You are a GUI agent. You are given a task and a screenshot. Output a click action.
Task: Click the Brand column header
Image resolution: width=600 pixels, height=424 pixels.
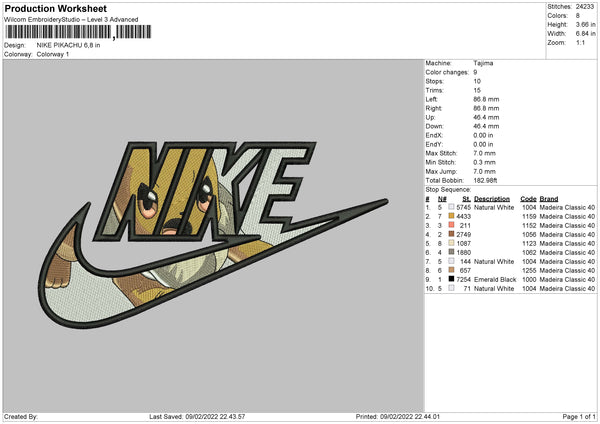tap(549, 199)
